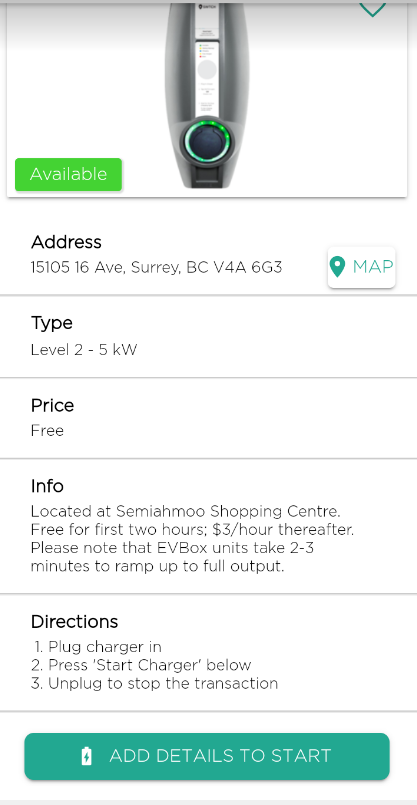Tap the map pin icon
Image resolution: width=417 pixels, height=805 pixels.
pos(337,267)
